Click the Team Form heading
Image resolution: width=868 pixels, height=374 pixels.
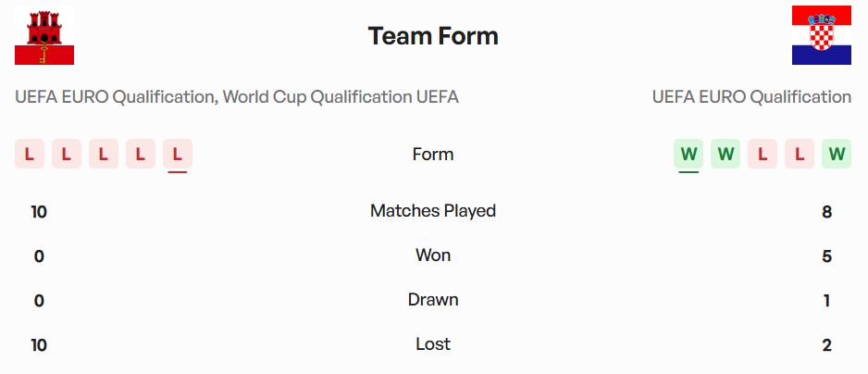click(x=433, y=36)
